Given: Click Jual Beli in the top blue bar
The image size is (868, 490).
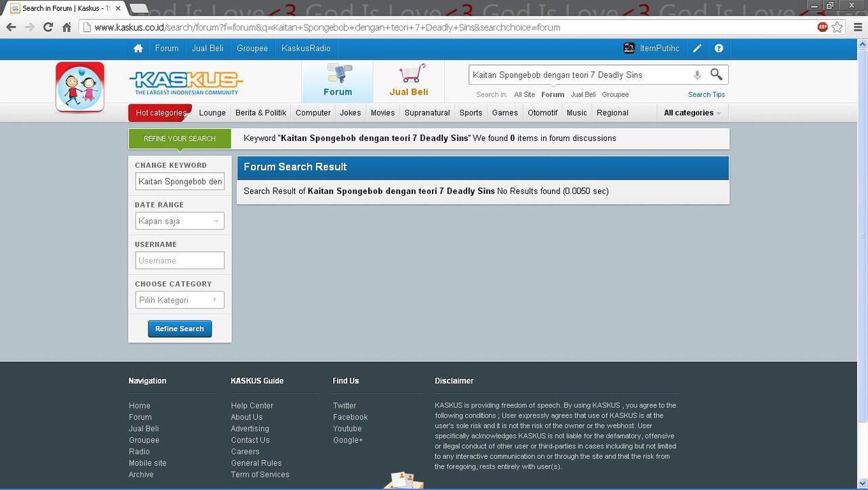Looking at the screenshot, I should (x=208, y=48).
